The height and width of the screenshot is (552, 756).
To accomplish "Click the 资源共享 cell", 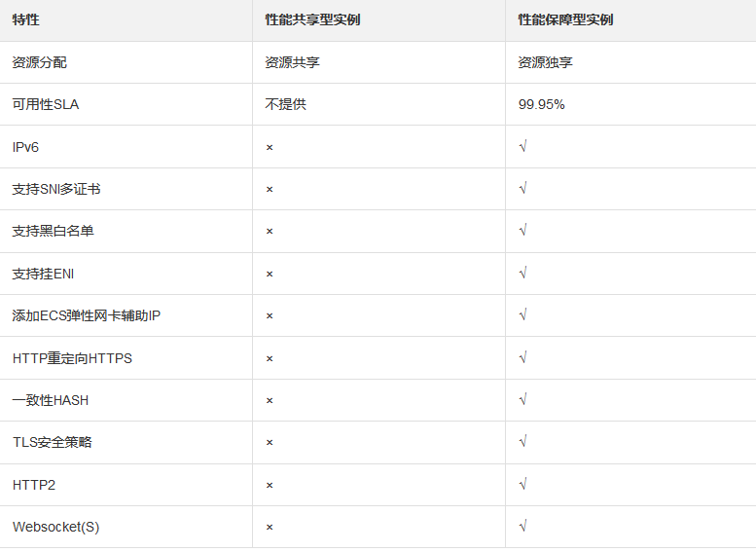I will click(292, 62).
